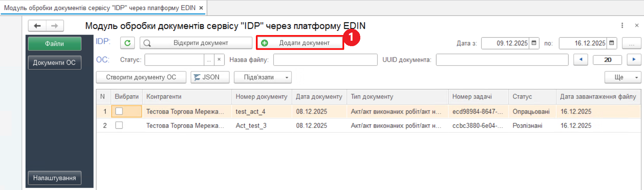Open the three-dot vertical options menu
The image size is (644, 190).
click(622, 26)
